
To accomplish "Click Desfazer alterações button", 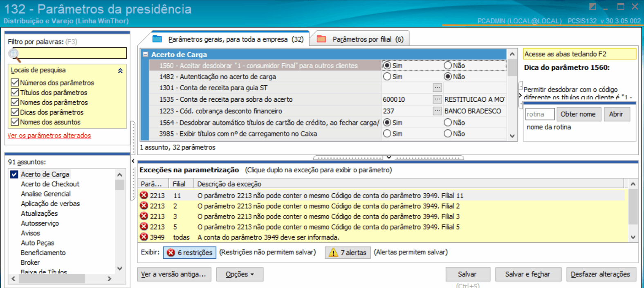I will tap(600, 274).
